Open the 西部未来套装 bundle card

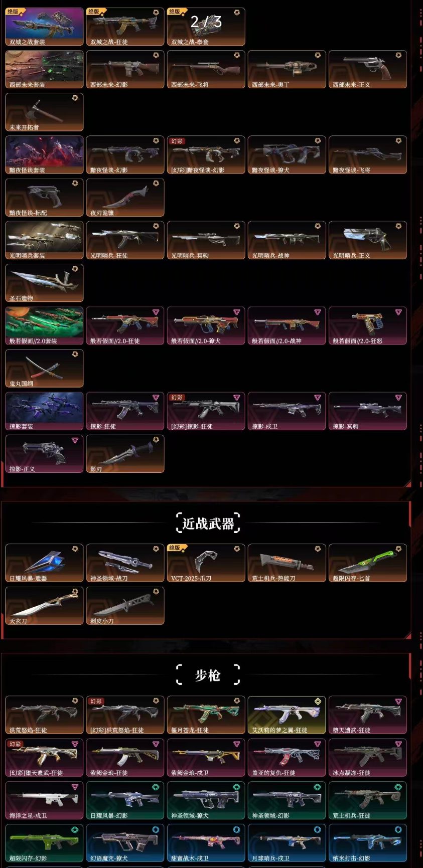click(44, 69)
